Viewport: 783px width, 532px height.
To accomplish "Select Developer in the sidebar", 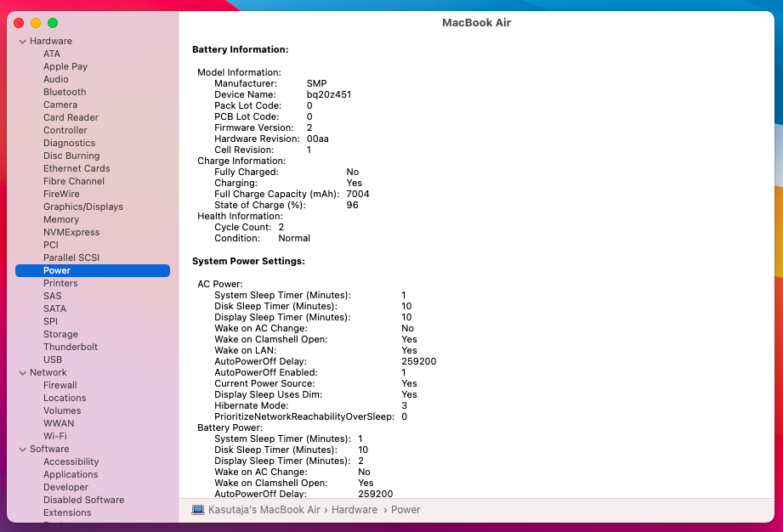I will click(65, 487).
